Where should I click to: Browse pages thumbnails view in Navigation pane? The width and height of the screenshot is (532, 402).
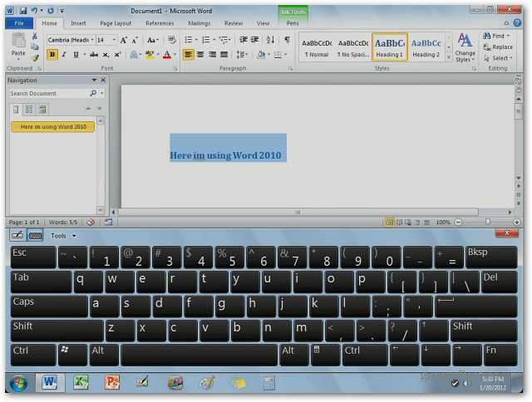point(29,109)
